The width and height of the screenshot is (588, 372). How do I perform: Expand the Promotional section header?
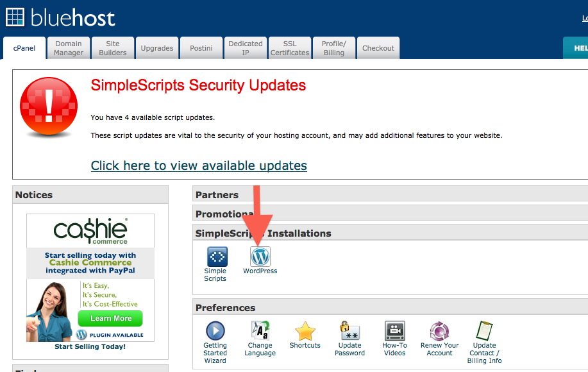click(390, 214)
